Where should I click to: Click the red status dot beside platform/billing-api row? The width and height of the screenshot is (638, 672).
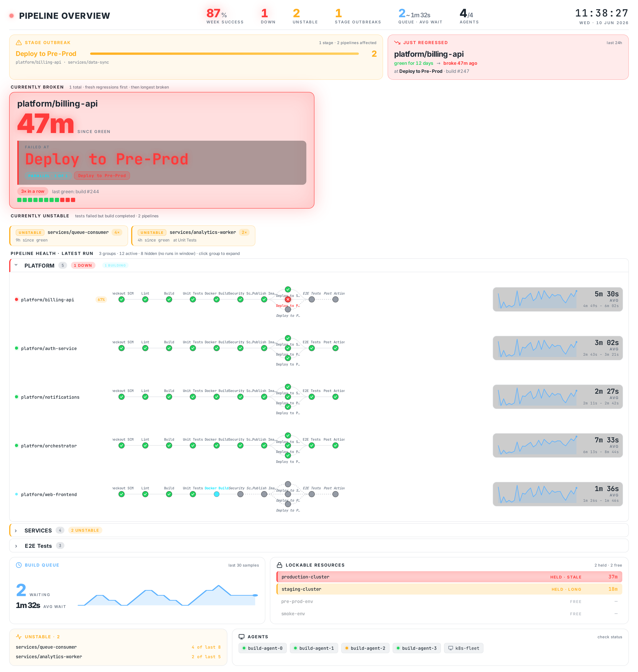[x=16, y=299]
